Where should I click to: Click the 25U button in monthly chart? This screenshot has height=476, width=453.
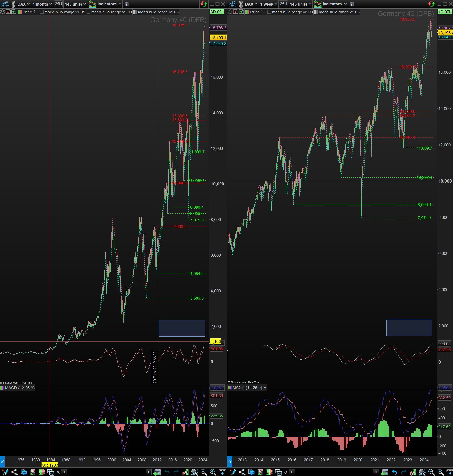coord(58,4)
